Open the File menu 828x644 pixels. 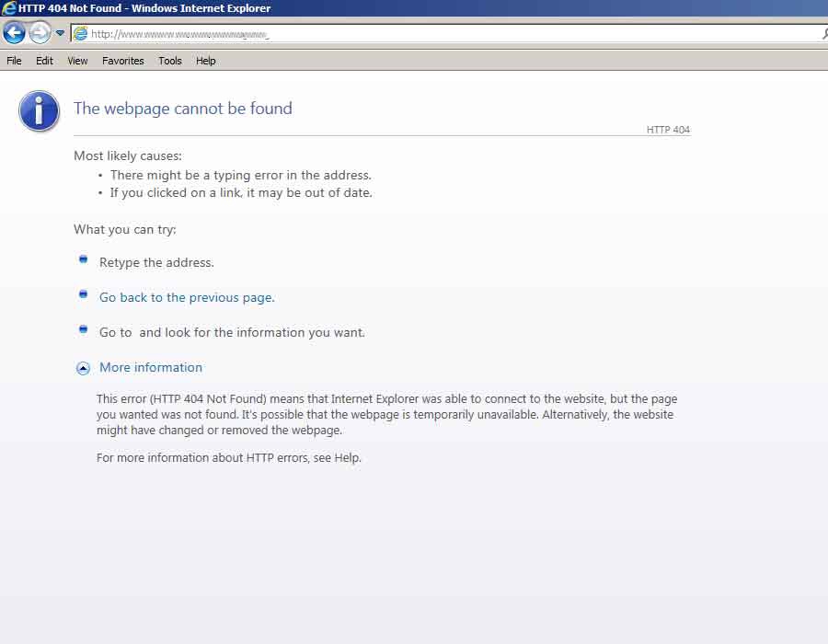click(x=14, y=61)
